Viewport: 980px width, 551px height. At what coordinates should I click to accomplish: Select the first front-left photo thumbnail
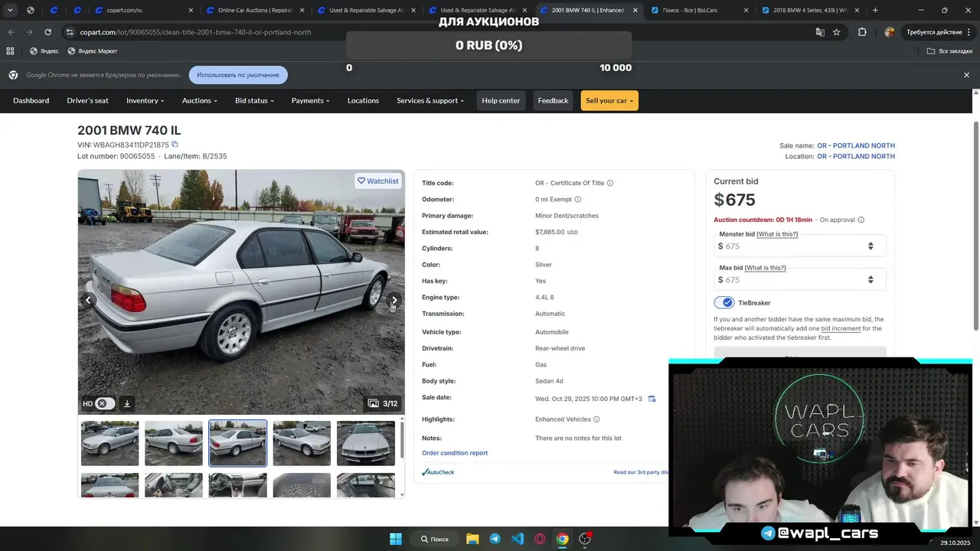coord(110,443)
